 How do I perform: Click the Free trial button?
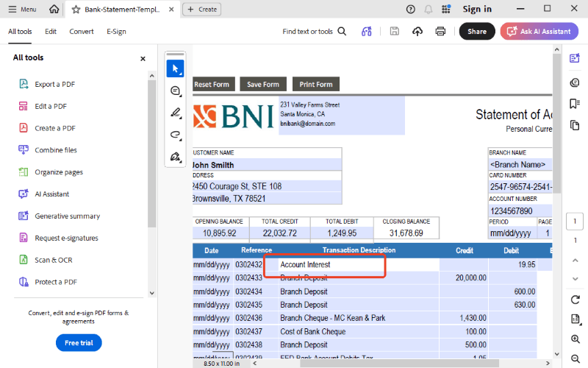[79, 343]
